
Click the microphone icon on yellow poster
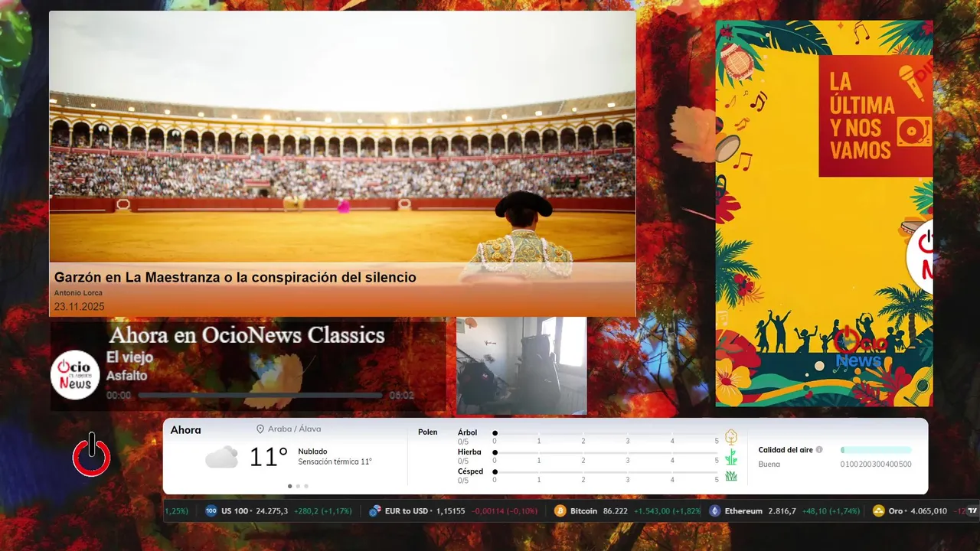pyautogui.click(x=910, y=82)
